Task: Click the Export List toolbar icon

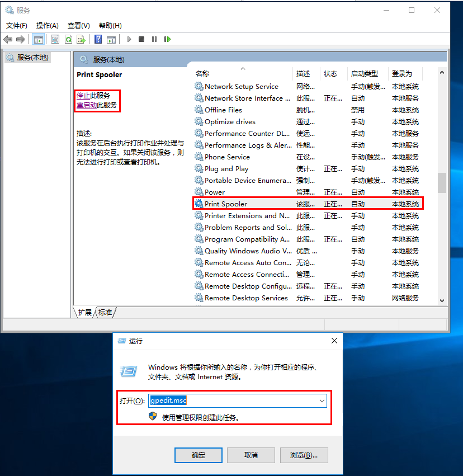Action: tap(81, 39)
